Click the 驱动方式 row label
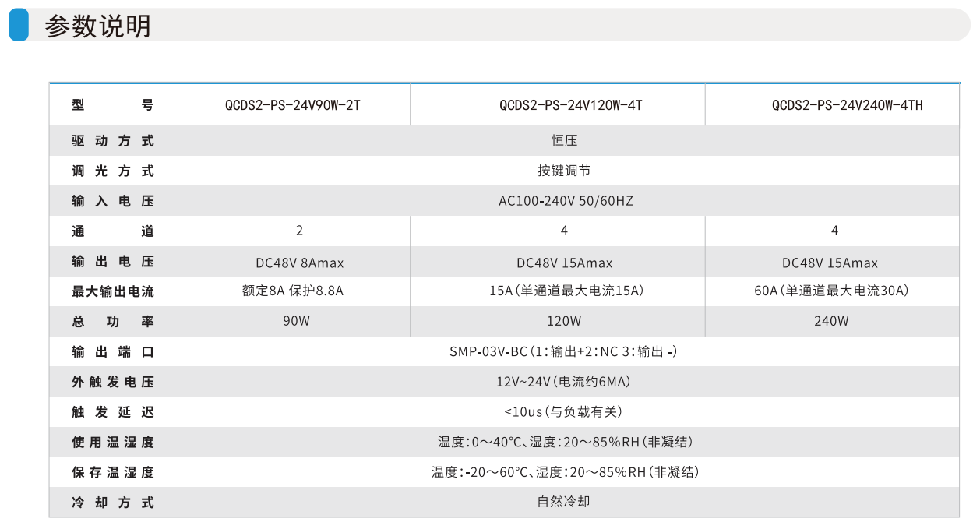This screenshot has height=529, width=980. (x=113, y=141)
